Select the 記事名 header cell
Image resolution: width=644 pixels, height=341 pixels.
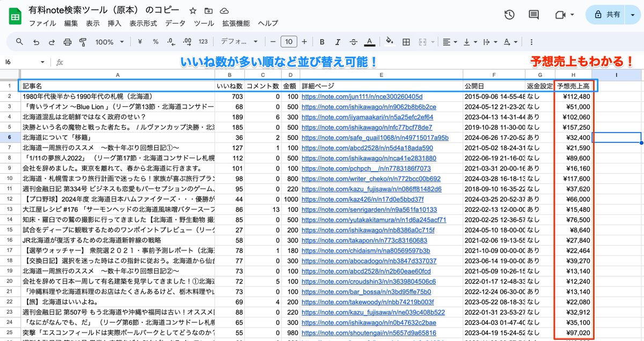tap(118, 86)
